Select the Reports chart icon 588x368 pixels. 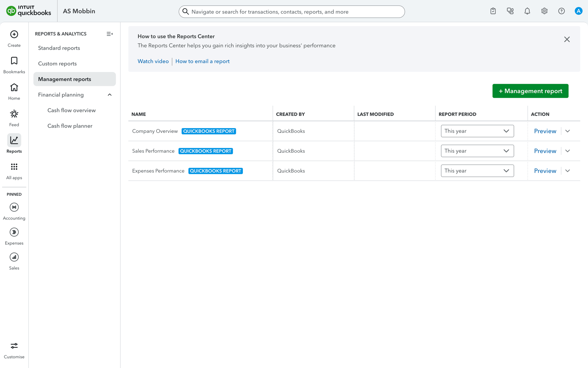[x=14, y=140]
